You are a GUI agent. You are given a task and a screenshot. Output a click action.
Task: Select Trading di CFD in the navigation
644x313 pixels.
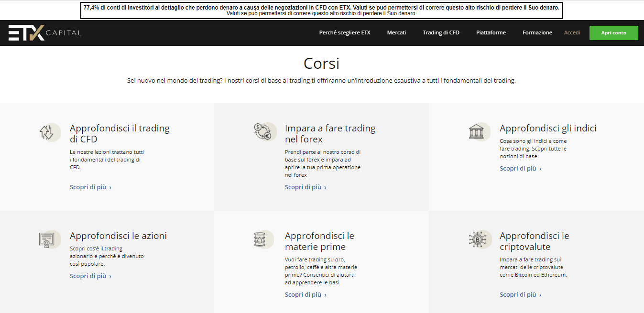(440, 32)
